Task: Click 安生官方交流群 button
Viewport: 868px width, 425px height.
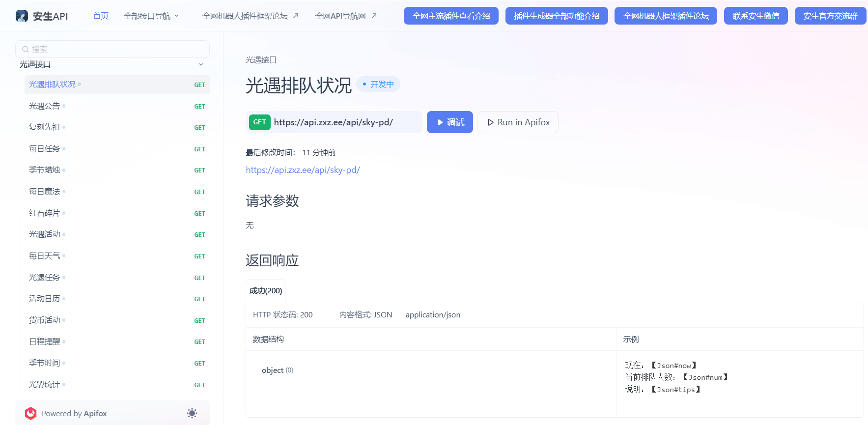Action: pyautogui.click(x=830, y=16)
